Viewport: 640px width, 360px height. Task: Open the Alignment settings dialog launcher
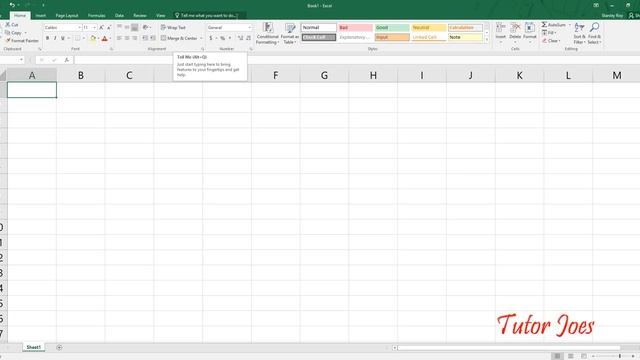203,49
